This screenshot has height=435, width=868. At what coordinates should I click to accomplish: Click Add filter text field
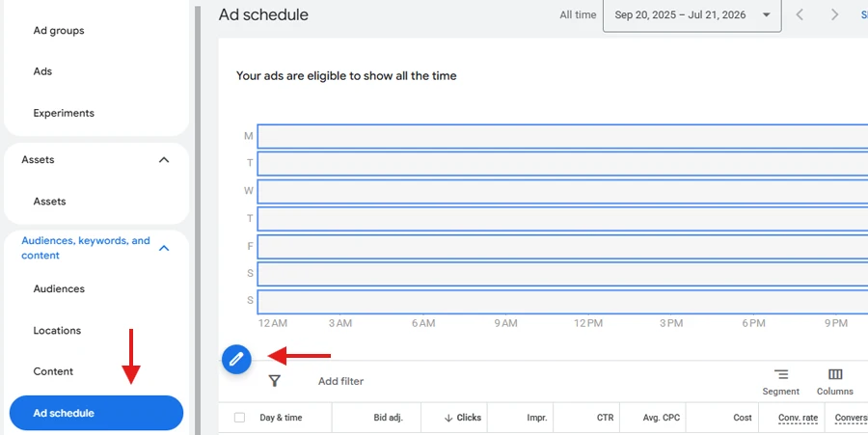(x=341, y=381)
